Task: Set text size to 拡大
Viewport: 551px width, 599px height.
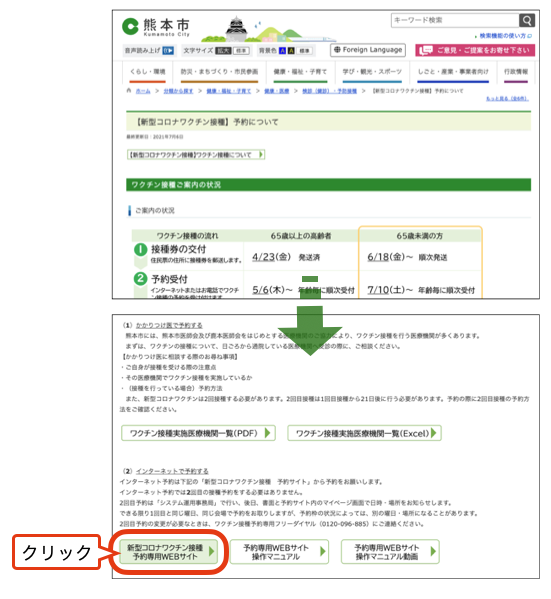Action: pos(224,50)
